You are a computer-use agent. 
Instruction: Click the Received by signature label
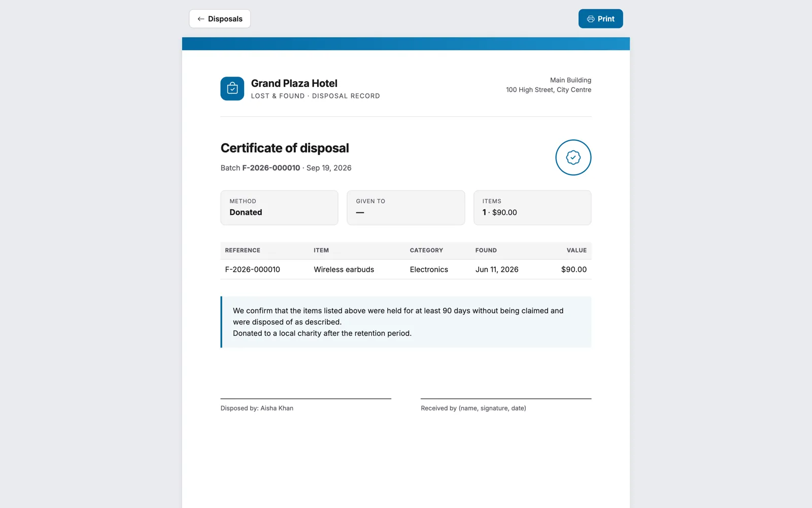(473, 408)
